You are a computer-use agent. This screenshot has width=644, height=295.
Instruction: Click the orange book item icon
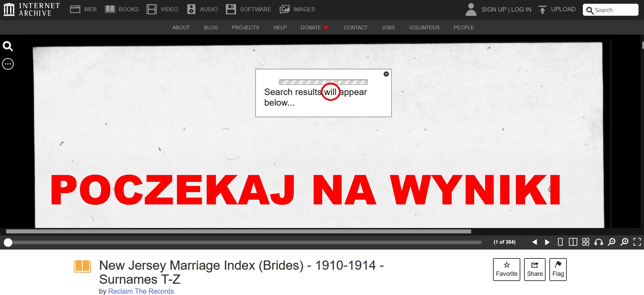point(82,267)
